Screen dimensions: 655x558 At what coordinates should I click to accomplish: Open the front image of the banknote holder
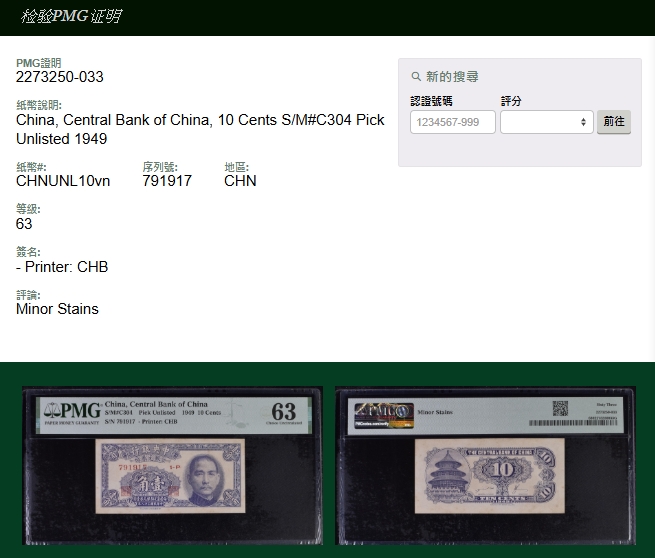click(173, 465)
